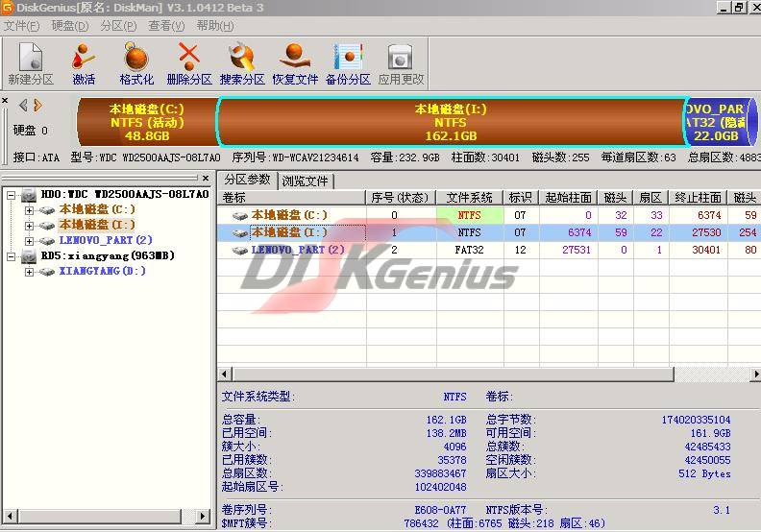761x532 pixels.
Task: Click volume serial number E608-0A77
Action: pyautogui.click(x=440, y=510)
